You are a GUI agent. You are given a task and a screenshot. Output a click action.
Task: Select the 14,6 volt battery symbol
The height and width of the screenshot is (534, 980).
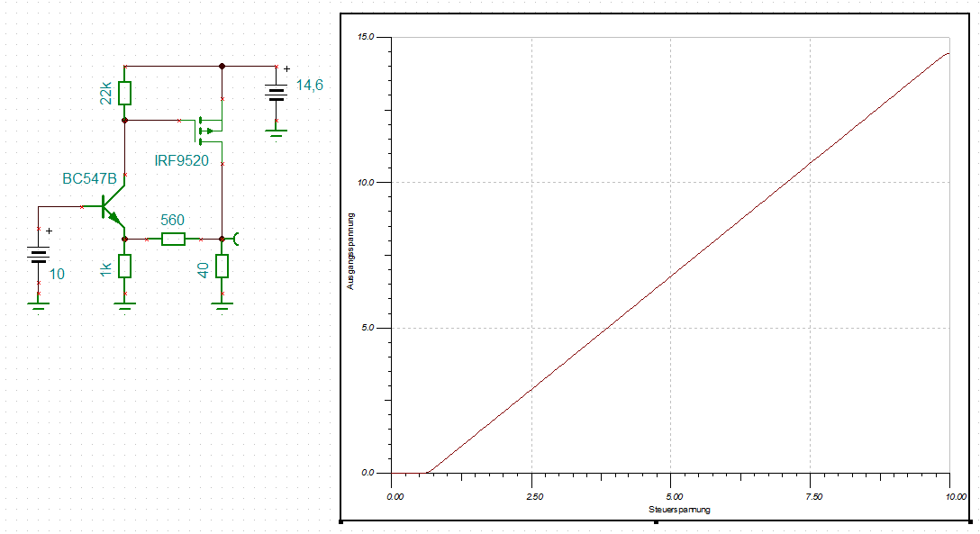277,93
